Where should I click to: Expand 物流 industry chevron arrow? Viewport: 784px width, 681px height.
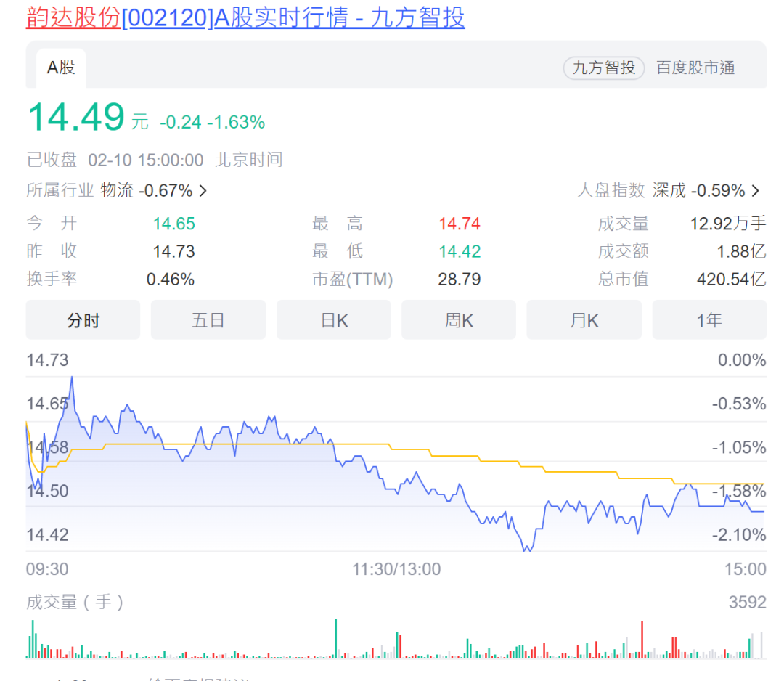pos(203,191)
